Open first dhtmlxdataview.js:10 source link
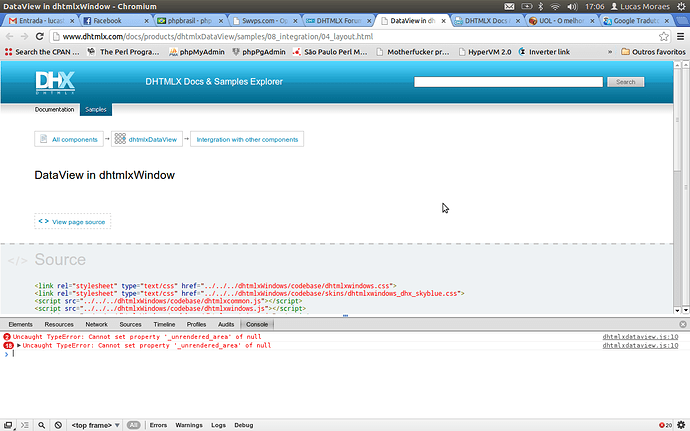Image resolution: width=690 pixels, height=431 pixels. tap(640, 337)
